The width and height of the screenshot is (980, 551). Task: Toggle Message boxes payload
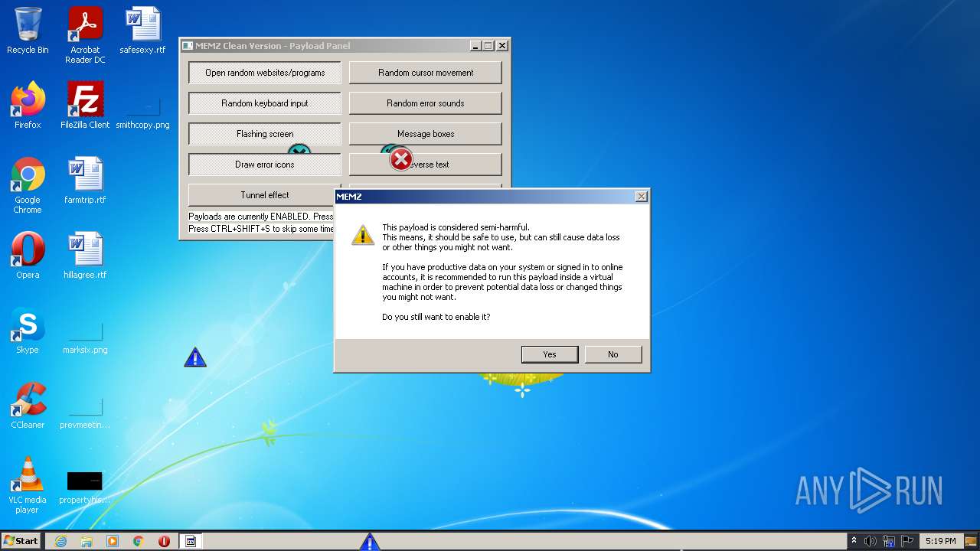tap(426, 134)
